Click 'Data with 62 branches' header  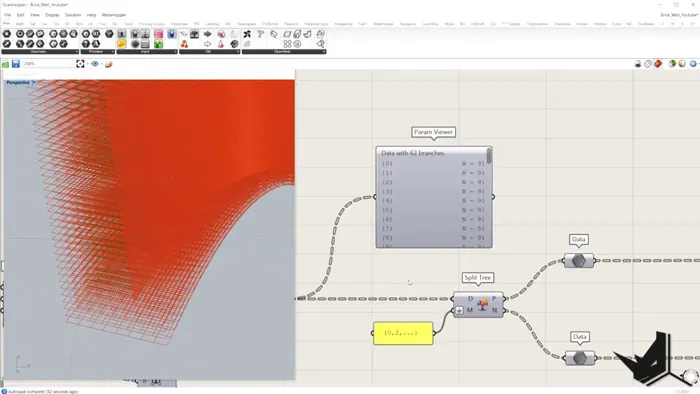pos(412,153)
